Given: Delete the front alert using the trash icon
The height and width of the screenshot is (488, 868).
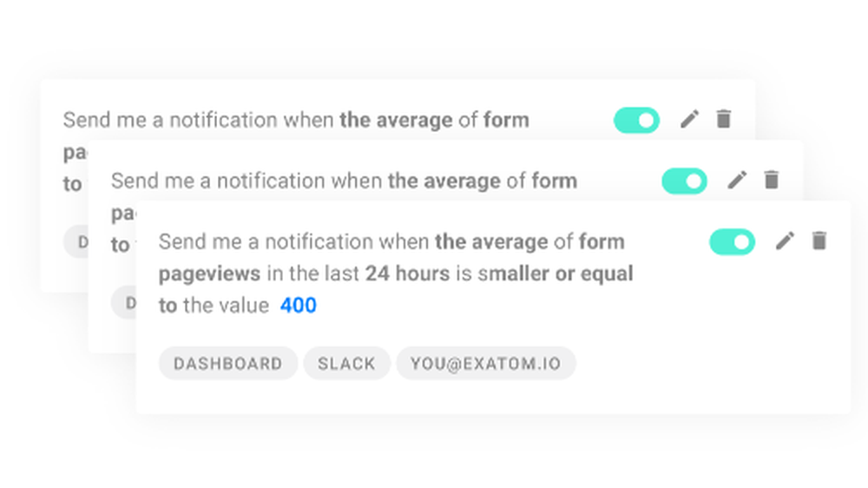Looking at the screenshot, I should [x=819, y=241].
